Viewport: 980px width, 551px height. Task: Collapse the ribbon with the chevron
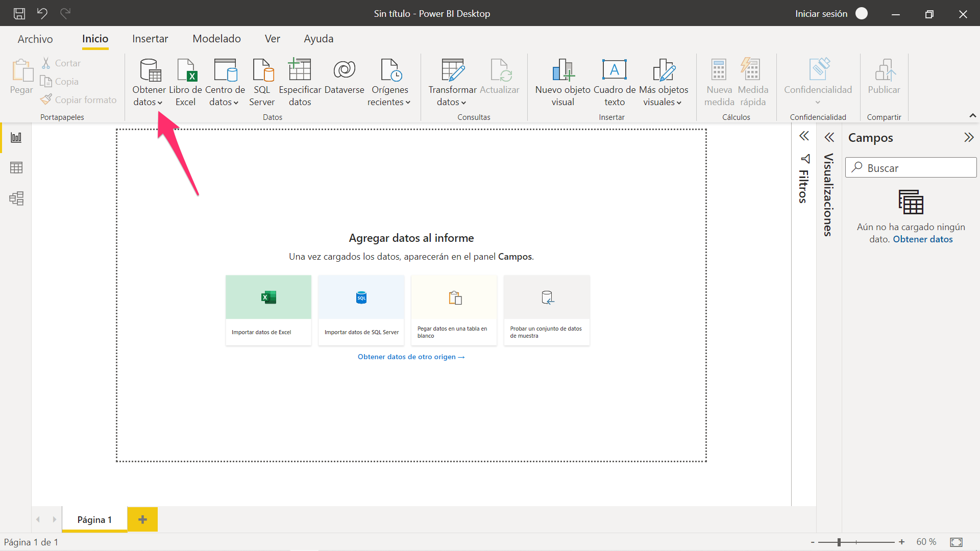pyautogui.click(x=973, y=116)
